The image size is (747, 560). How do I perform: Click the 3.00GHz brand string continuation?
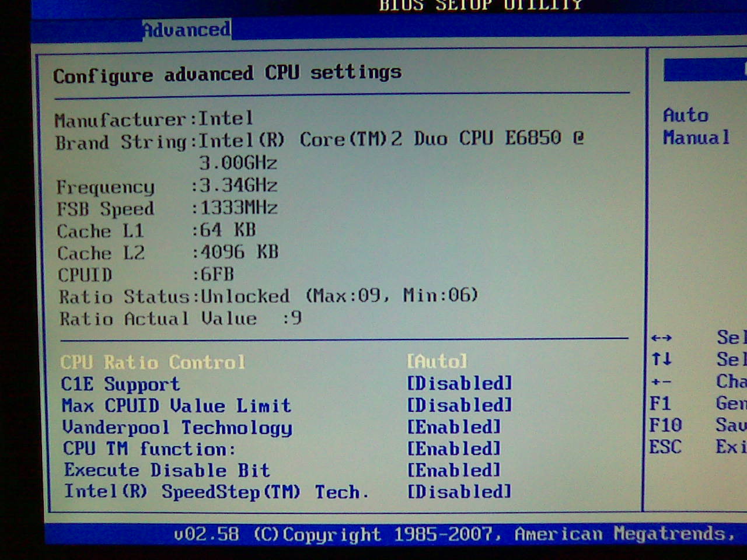click(x=238, y=163)
